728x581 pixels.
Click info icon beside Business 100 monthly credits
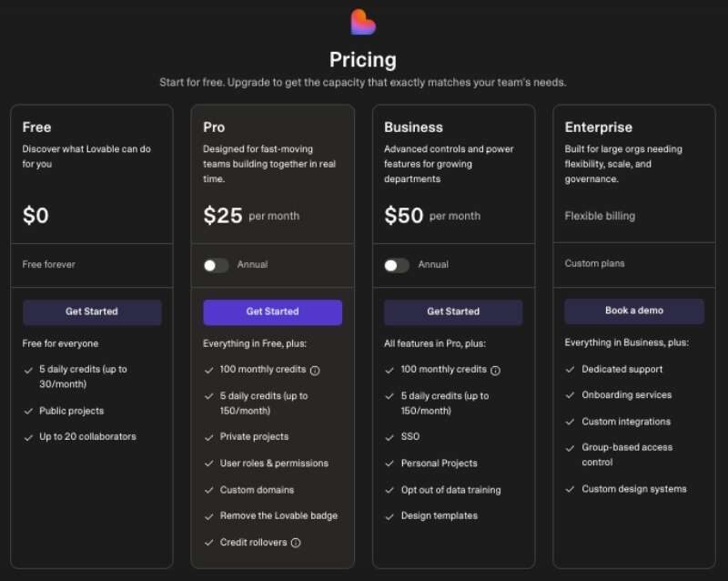tap(496, 371)
